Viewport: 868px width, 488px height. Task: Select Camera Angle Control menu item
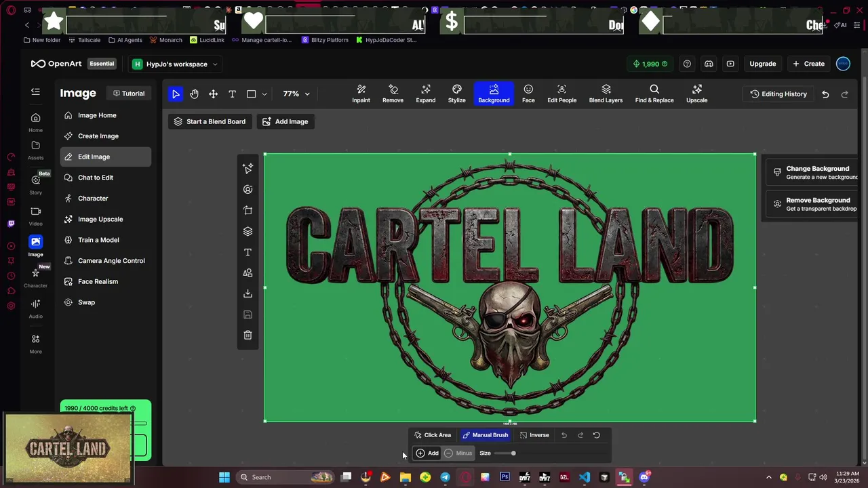point(106,261)
